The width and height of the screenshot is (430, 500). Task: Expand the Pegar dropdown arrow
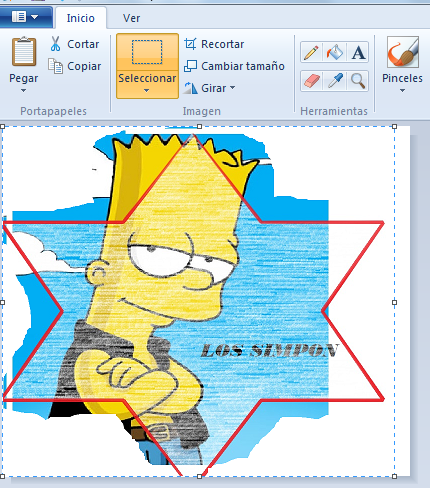point(23,91)
